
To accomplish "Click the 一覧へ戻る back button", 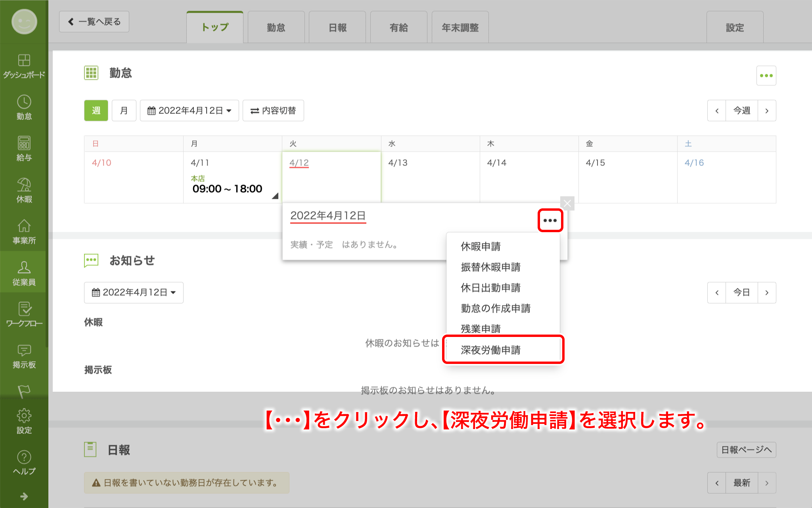I will [94, 21].
